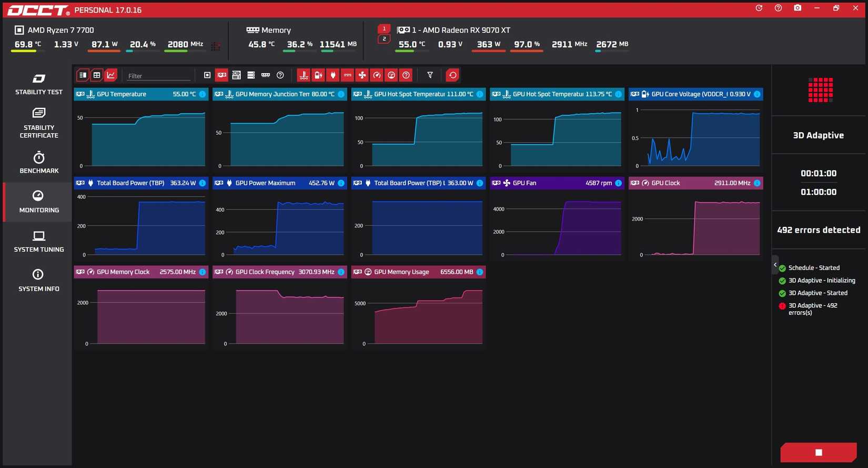Screen dimensions: 868x468
Task: Open the Stability Certificate section
Action: pos(38,123)
